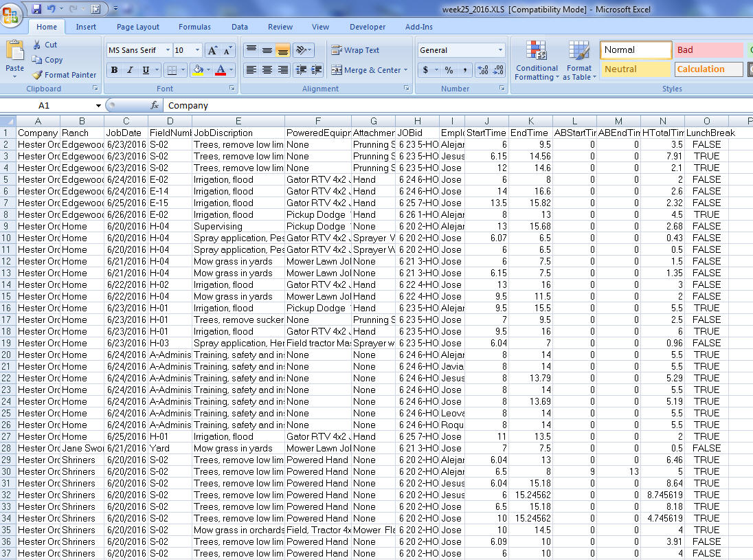
Task: Decrease the cell indent
Action: point(301,70)
